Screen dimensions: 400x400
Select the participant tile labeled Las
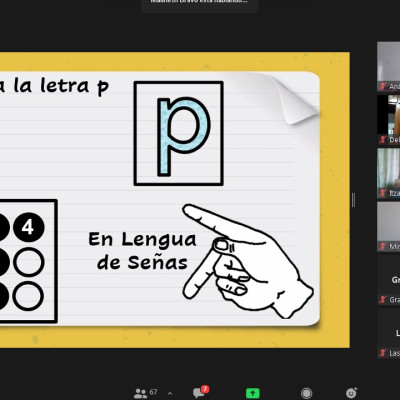pyautogui.click(x=389, y=333)
